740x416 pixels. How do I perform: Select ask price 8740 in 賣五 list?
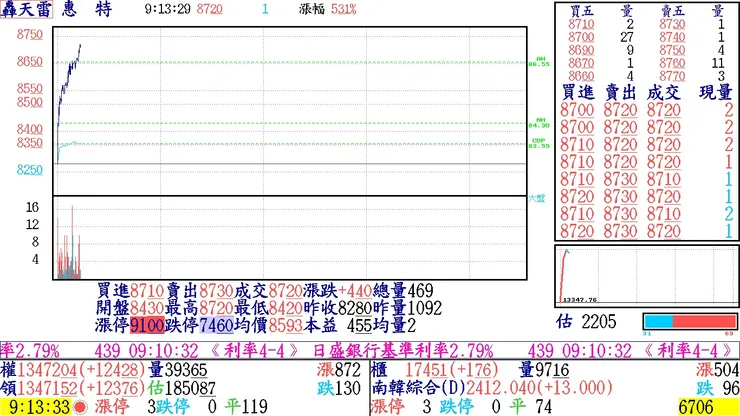673,37
